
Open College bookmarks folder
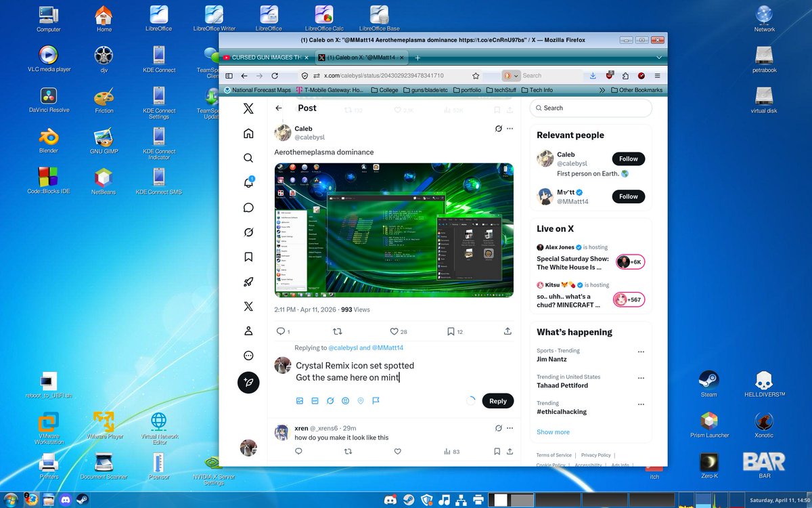pos(383,90)
